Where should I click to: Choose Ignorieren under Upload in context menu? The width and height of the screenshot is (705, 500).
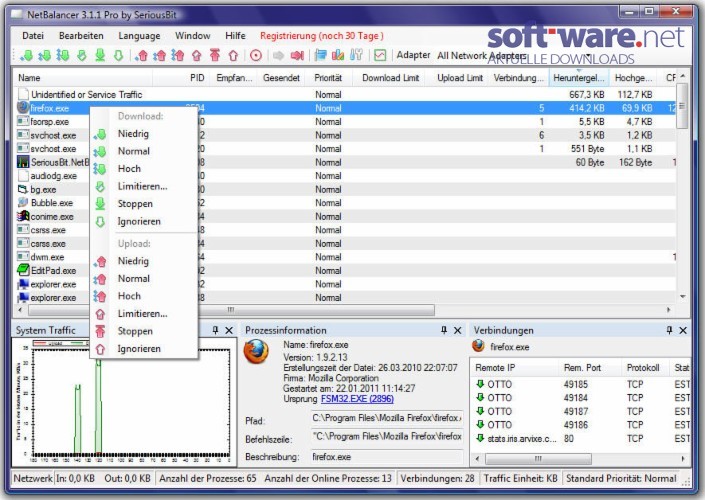coord(144,348)
